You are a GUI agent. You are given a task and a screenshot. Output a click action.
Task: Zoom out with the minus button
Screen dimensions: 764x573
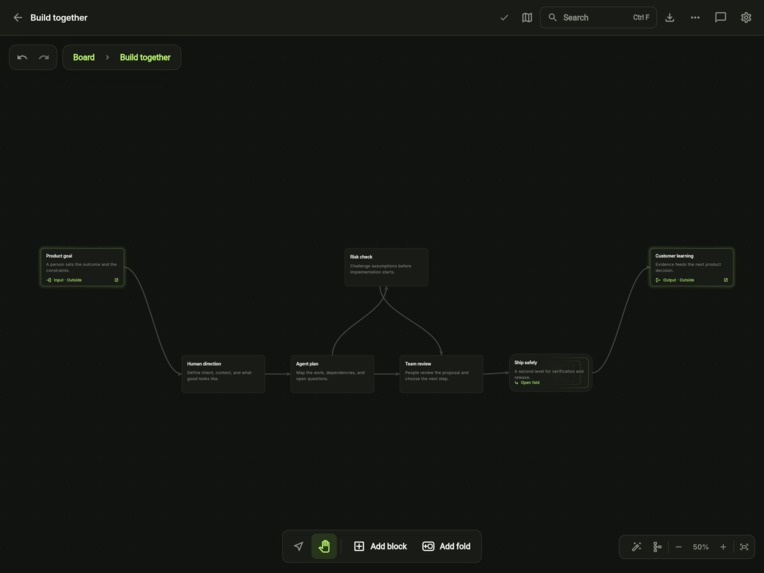point(679,547)
